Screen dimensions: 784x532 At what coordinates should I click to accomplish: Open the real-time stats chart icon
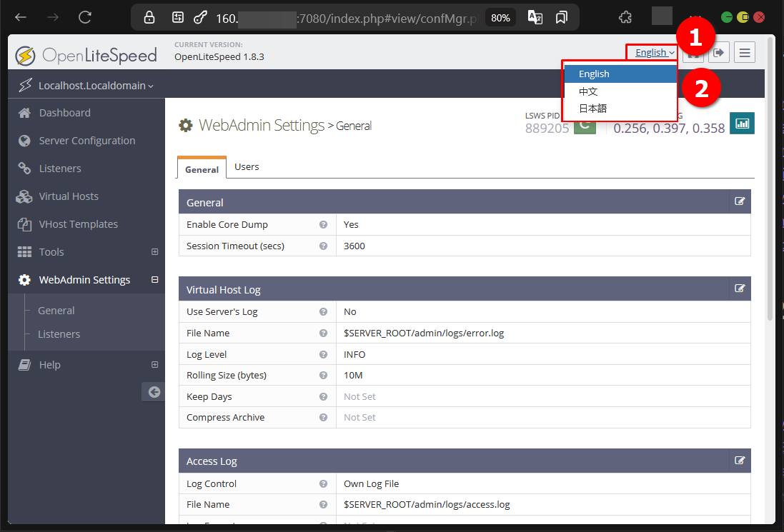click(742, 124)
